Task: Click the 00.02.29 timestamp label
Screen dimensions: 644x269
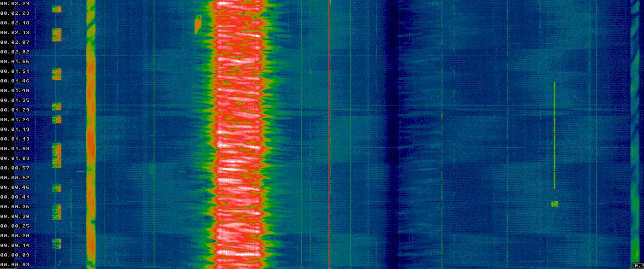Action: [15, 4]
